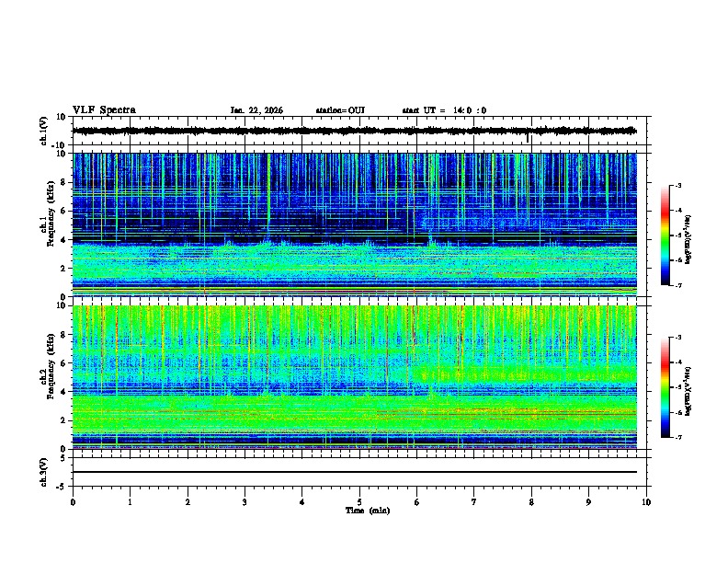Image resolution: width=728 pixels, height=563 pixels.
Task: Click the "2" kHz tick on ch.1 spectrogram
Action: [x=63, y=269]
